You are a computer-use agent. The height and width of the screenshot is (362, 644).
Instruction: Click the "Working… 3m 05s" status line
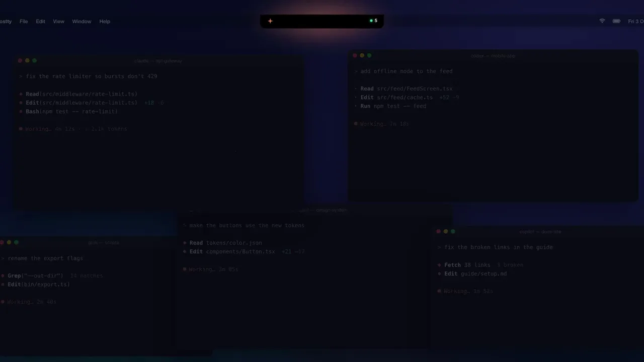click(x=211, y=269)
